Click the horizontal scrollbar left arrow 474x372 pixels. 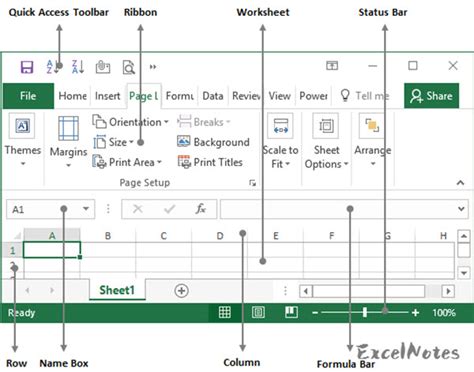[306, 291]
